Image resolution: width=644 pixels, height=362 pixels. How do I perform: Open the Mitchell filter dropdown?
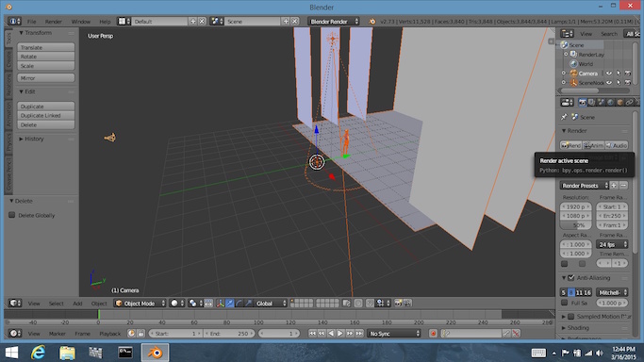(x=612, y=292)
